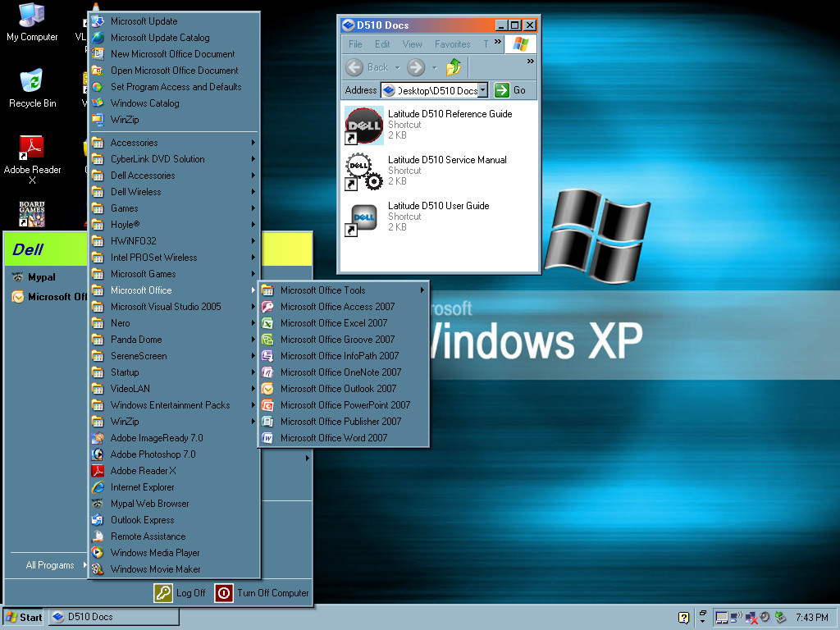Expand the Accessories program folder
The height and width of the screenshot is (630, 840).
174,143
